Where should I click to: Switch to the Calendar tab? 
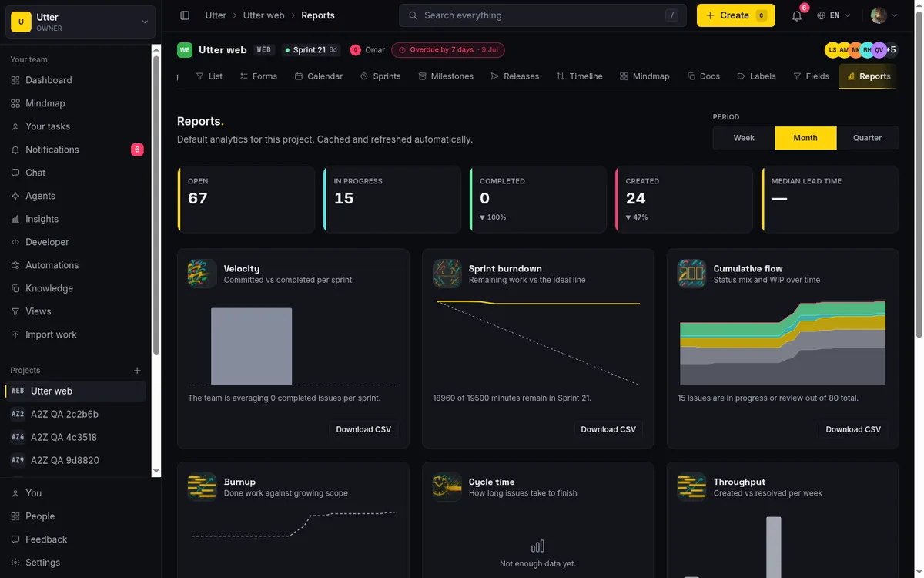click(319, 76)
